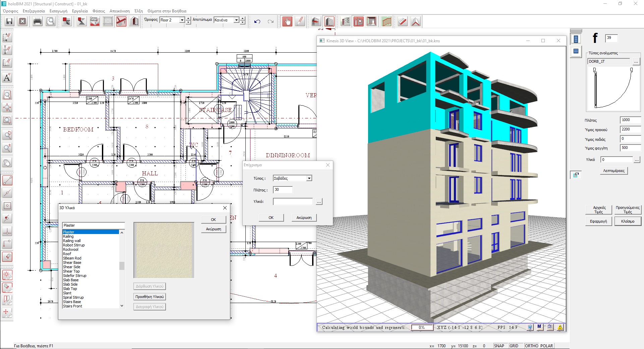Viewport: 644px width, 349px height.
Task: Click the Plaster texture preview swatch
Action: [164, 250]
